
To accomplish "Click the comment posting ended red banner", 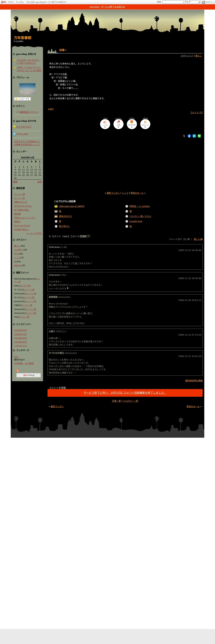I will click(125, 393).
